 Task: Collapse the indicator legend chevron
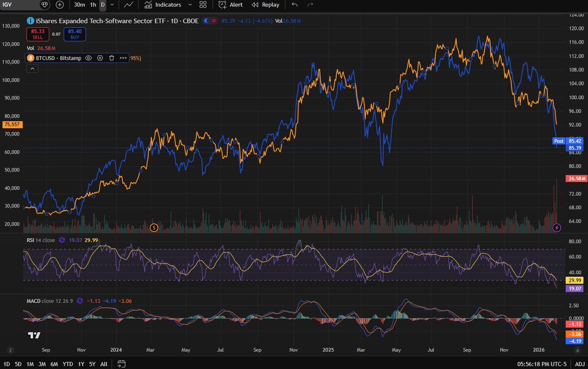point(33,69)
